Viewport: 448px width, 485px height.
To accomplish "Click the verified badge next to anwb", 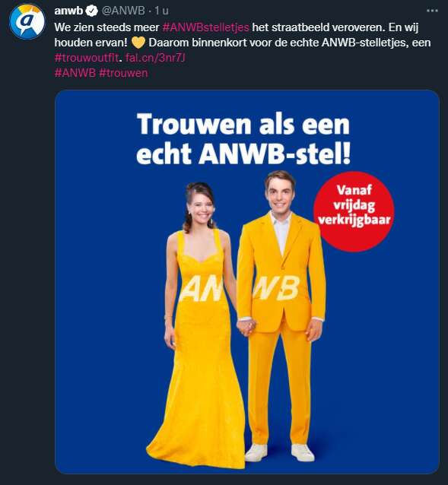I will click(92, 11).
